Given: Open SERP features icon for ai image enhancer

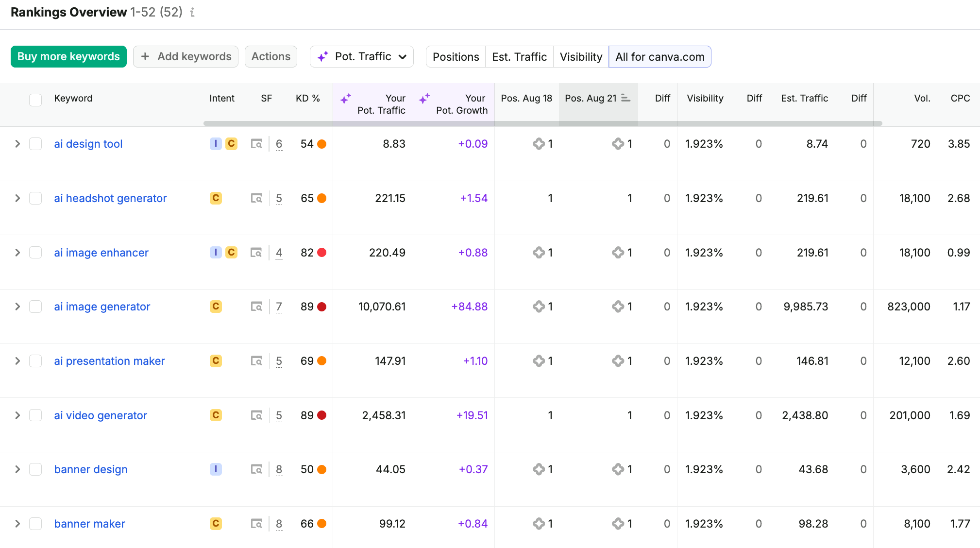Looking at the screenshot, I should 256,253.
